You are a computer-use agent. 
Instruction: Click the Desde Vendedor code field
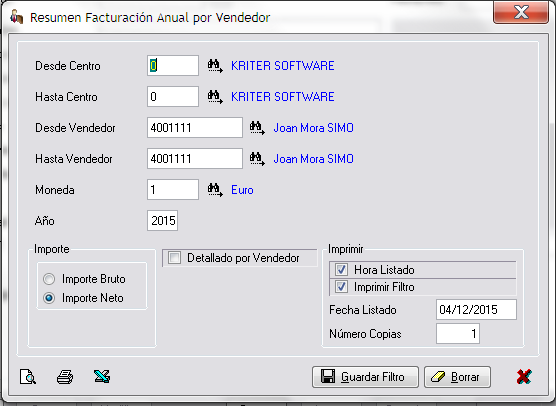195,128
